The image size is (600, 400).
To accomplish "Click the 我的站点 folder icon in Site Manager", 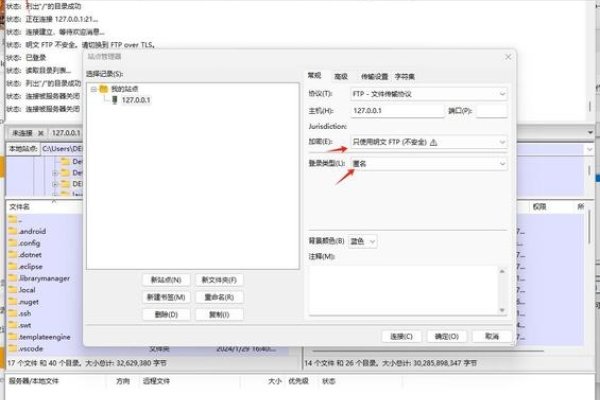I will [104, 89].
